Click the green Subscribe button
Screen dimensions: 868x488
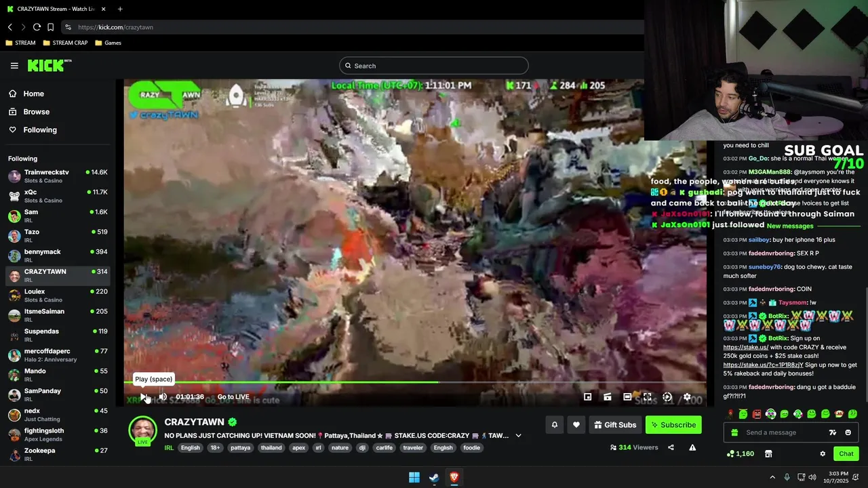click(673, 425)
